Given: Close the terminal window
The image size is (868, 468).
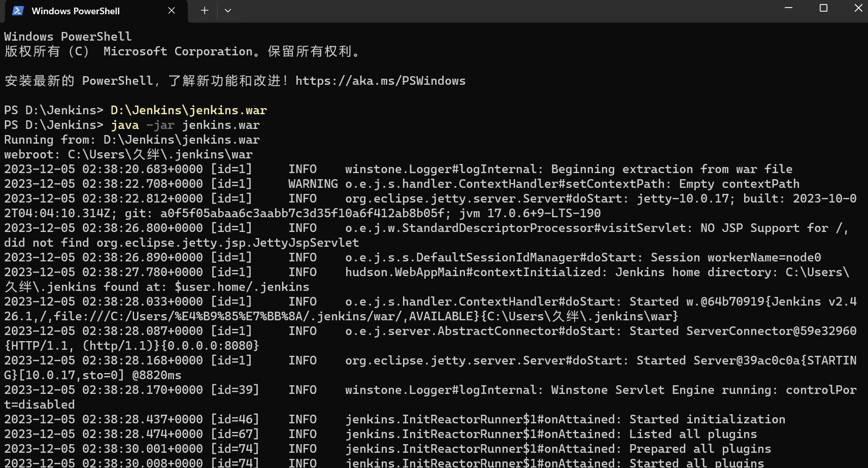Looking at the screenshot, I should tap(858, 8).
